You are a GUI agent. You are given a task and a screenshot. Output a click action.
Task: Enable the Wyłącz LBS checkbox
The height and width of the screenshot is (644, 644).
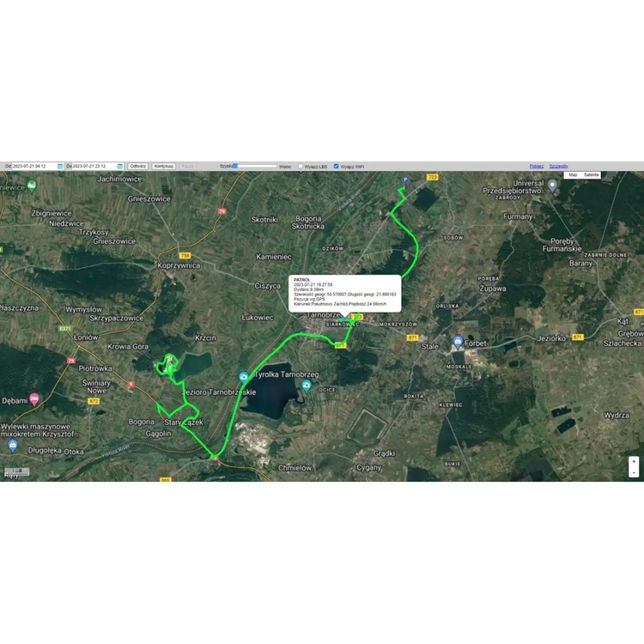point(301,167)
